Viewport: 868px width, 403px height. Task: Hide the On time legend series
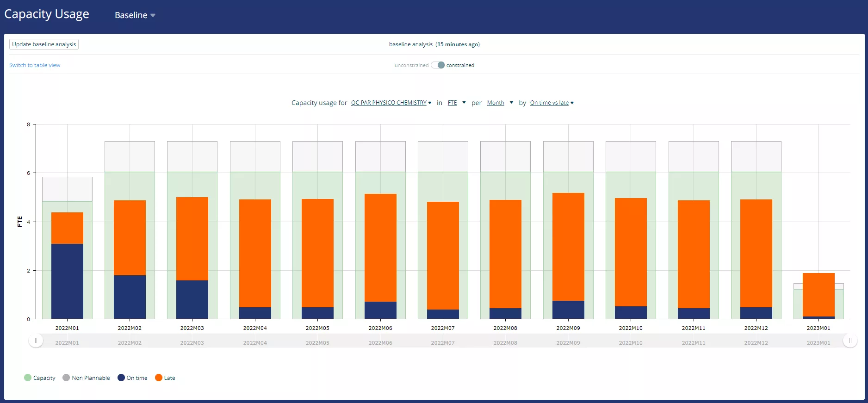[133, 378]
